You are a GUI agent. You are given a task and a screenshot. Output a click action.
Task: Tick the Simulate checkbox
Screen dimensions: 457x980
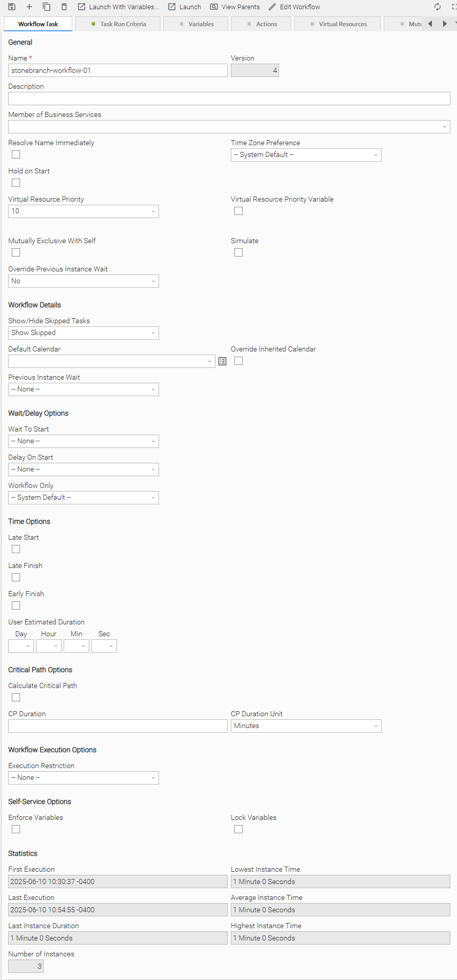pyautogui.click(x=239, y=252)
